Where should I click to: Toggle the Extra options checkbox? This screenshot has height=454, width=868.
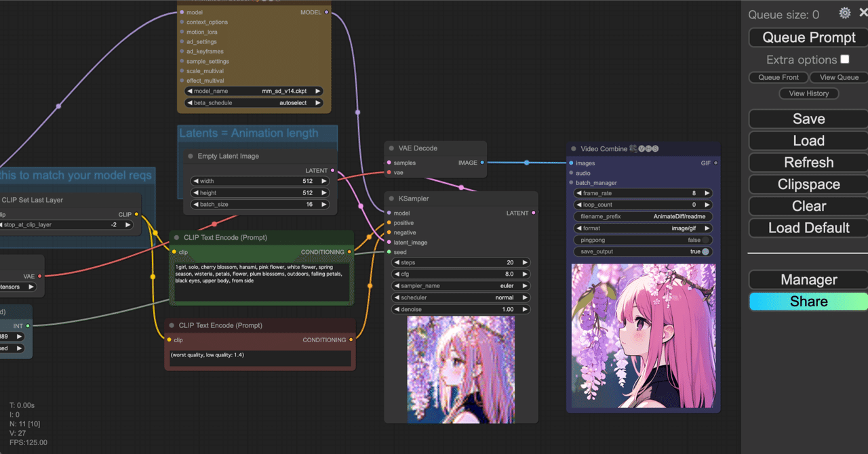click(x=844, y=59)
